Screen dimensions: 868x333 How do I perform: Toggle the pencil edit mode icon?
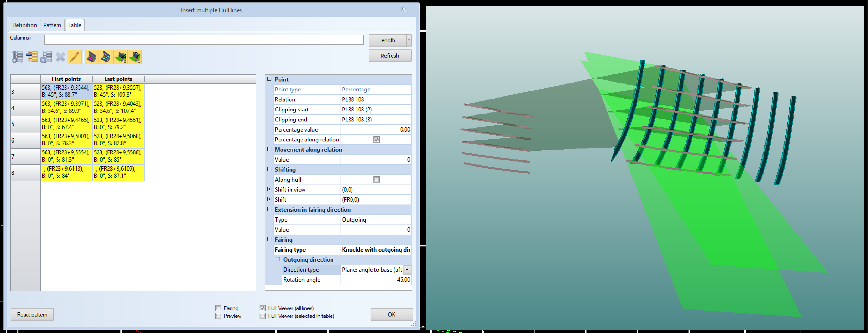(x=74, y=57)
